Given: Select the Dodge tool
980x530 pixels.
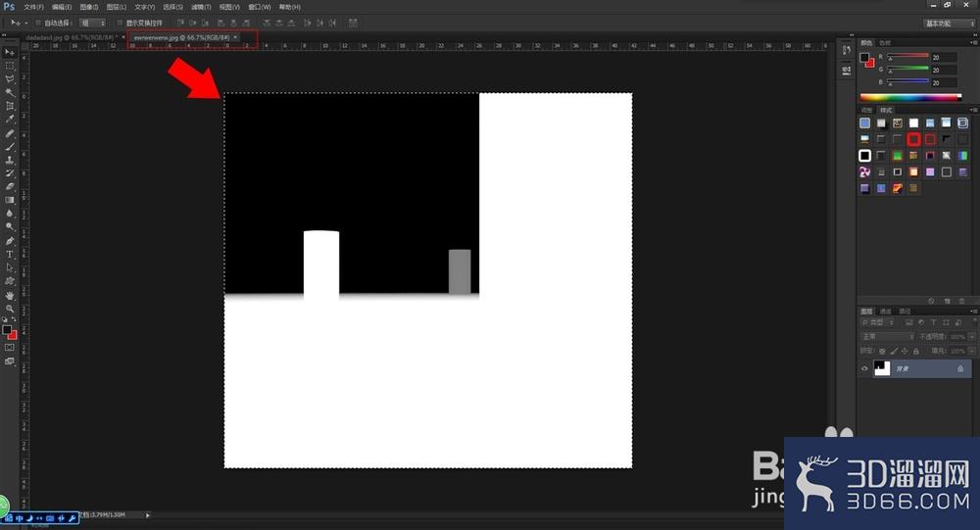Looking at the screenshot, I should click(10, 227).
